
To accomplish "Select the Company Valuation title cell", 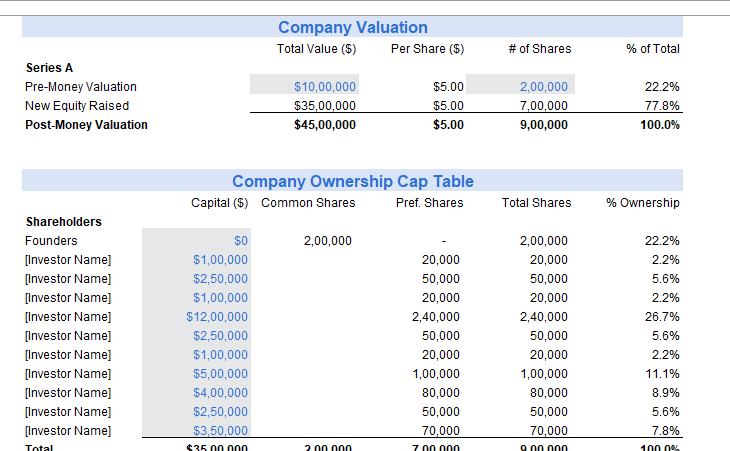I will point(352,27).
